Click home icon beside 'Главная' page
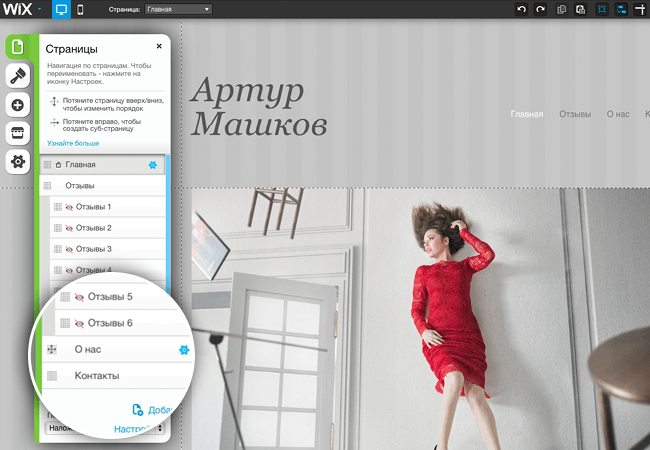The height and width of the screenshot is (450, 650). (58, 165)
